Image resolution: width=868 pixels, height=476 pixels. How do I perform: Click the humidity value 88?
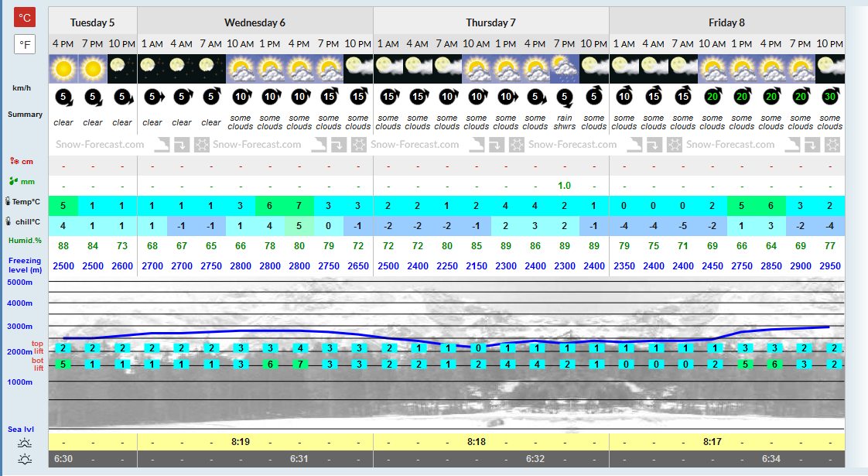pos(63,246)
